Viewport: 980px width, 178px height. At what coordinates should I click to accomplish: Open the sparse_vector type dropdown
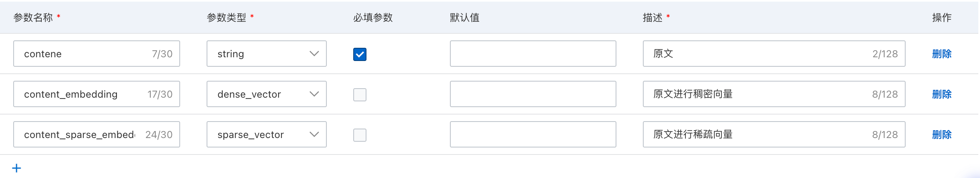pyautogui.click(x=266, y=134)
